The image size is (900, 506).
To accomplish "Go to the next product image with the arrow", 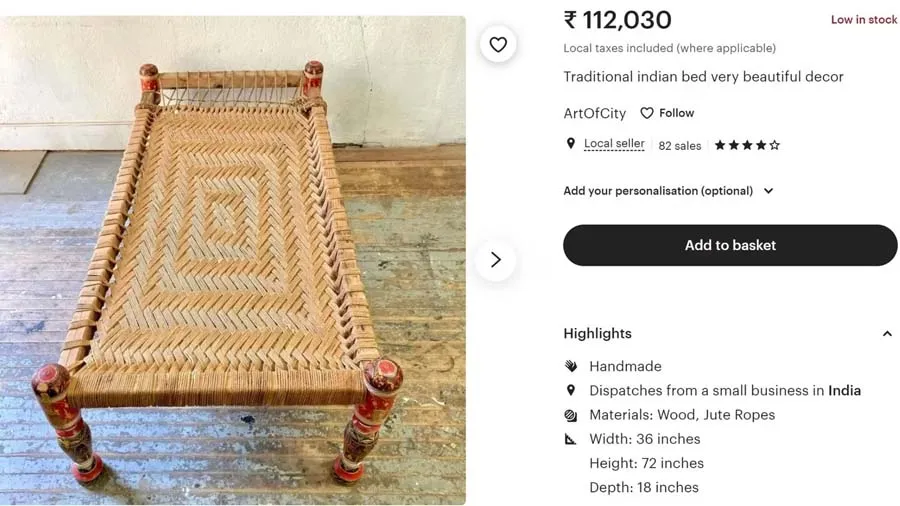I will tap(495, 260).
